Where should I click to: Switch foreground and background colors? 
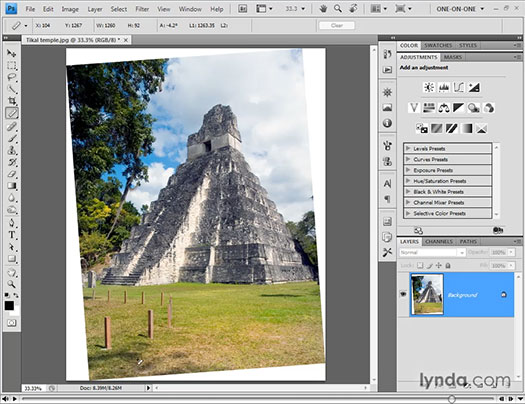(16, 296)
